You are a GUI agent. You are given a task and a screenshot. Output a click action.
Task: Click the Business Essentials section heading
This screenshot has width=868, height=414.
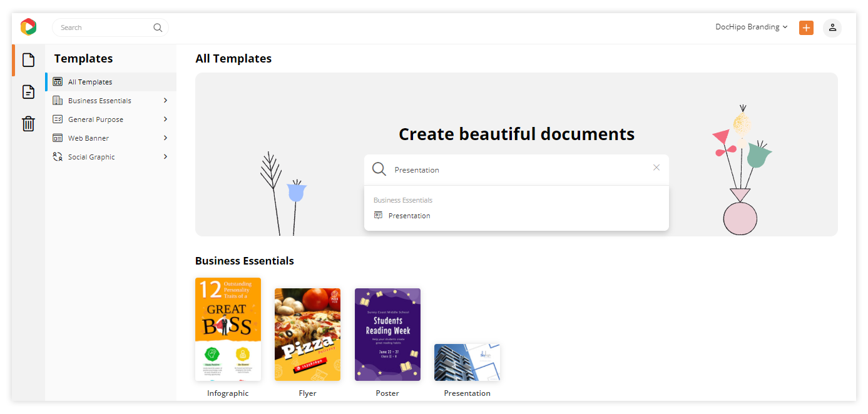(x=245, y=261)
